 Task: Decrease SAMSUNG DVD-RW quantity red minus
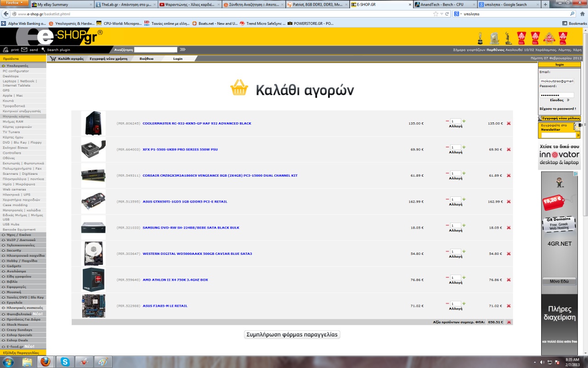[447, 225]
